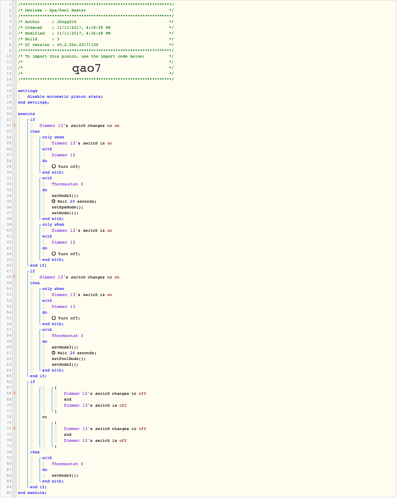
Task: Click 'setMode3();' on line 34
Action: tap(65, 196)
